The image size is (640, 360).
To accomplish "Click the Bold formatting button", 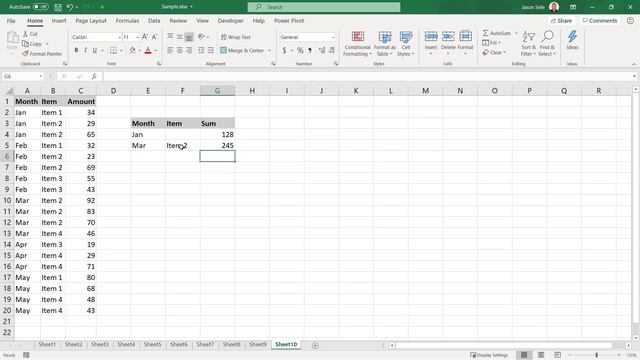I will point(76,50).
